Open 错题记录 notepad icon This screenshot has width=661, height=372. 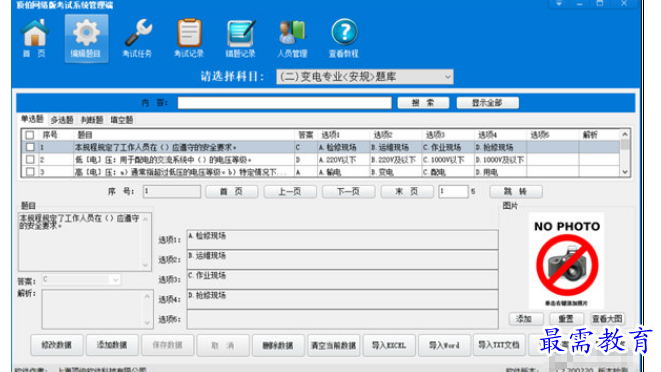pyautogui.click(x=240, y=39)
